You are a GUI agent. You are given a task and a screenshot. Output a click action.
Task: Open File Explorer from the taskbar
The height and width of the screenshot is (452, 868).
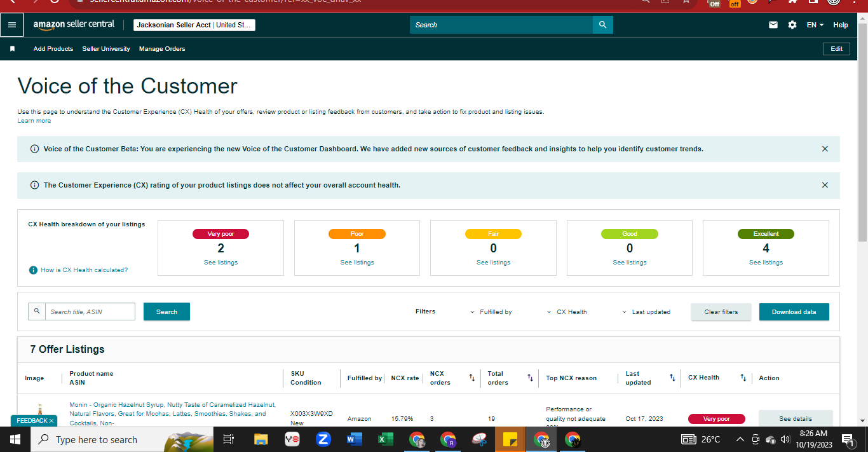[x=261, y=439]
